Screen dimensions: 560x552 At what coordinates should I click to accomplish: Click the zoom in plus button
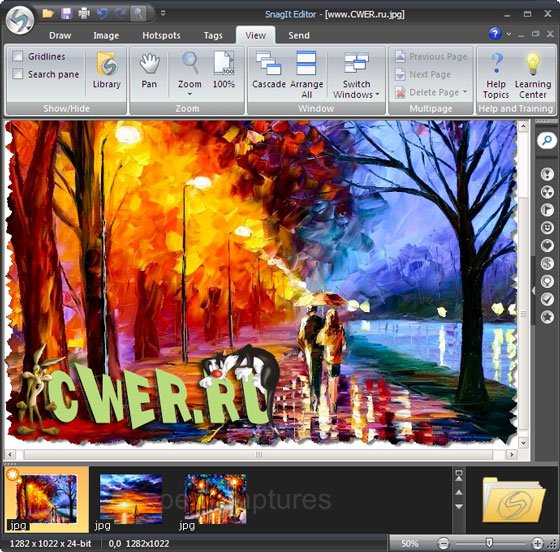(537, 543)
